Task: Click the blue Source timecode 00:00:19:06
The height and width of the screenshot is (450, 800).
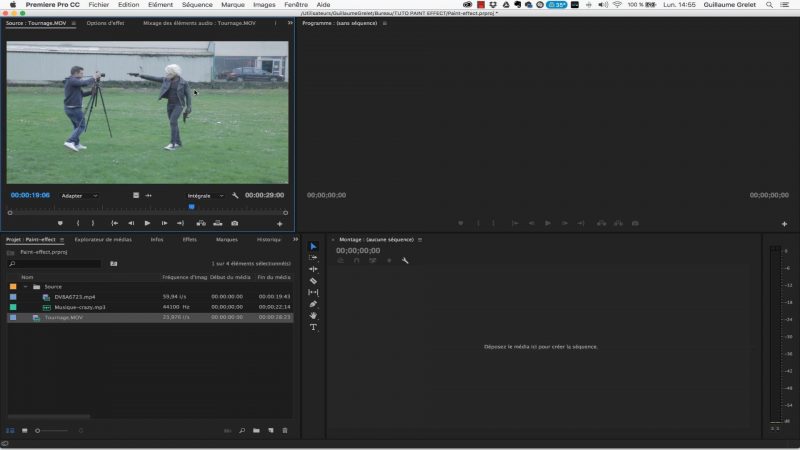Action: click(30, 195)
